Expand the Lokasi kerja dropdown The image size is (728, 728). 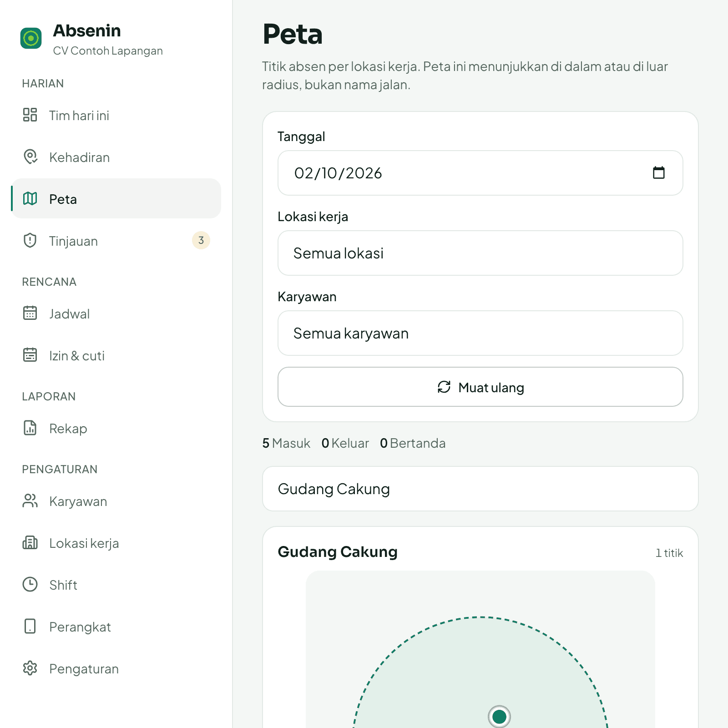(x=480, y=253)
